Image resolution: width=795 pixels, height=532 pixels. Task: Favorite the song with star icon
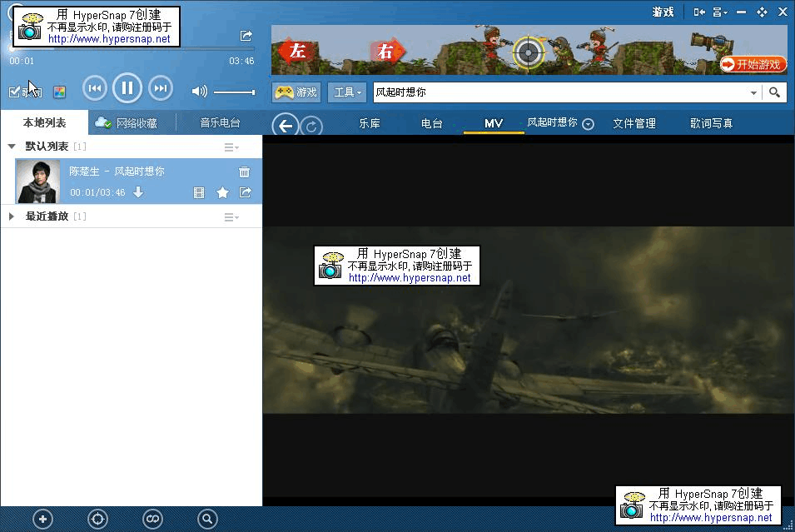(x=222, y=192)
